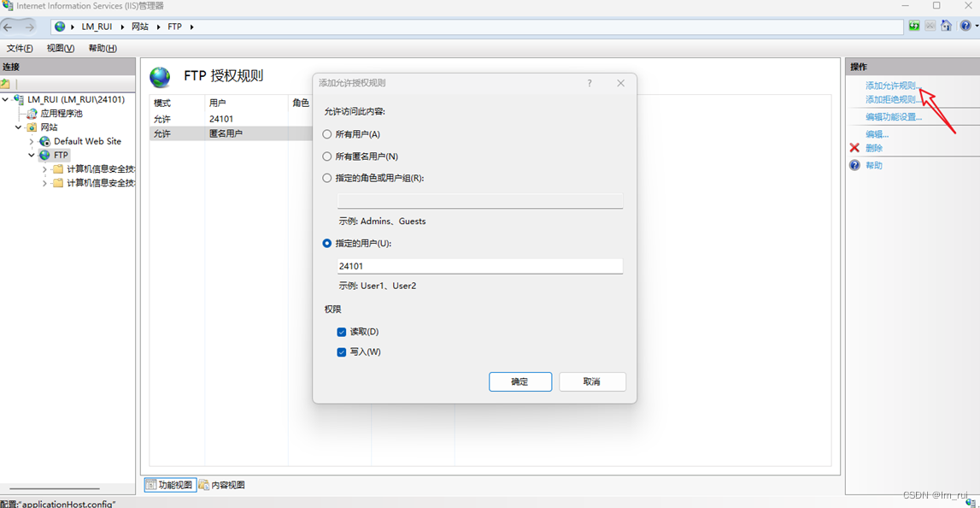980x508 pixels.
Task: Open the 帮助(H) menu
Action: [x=103, y=48]
